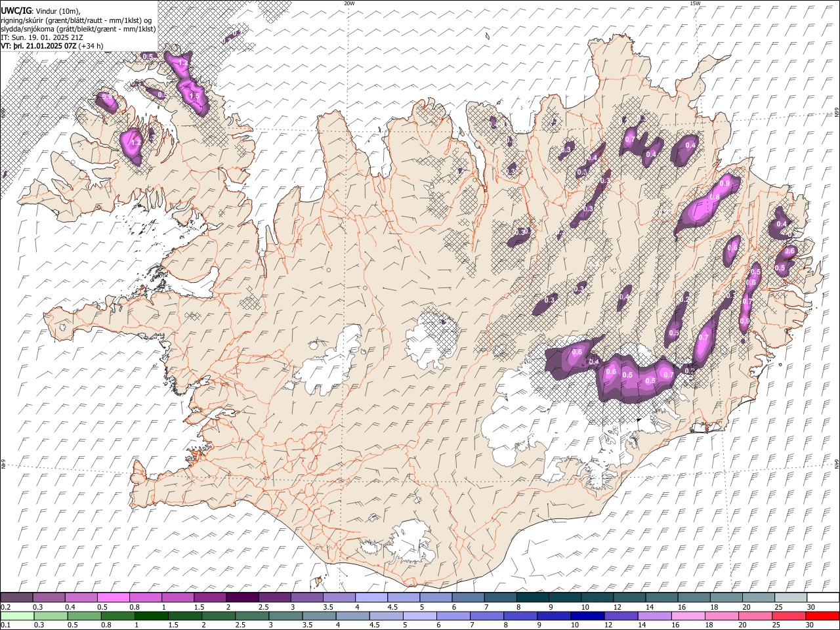Click the pale green 0.1 swatch in the lower legend row
The image size is (840, 630).
coord(17,616)
